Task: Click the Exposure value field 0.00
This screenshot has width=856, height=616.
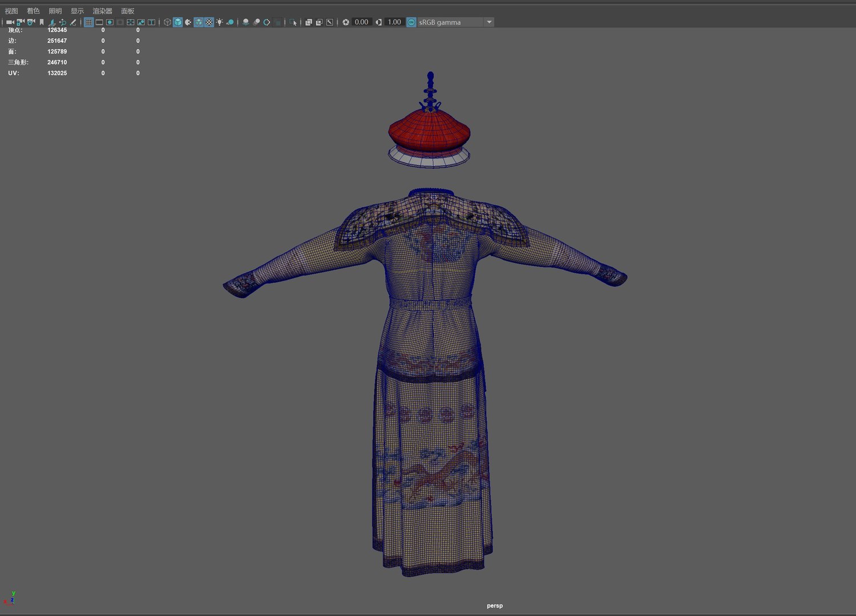Action: click(362, 22)
